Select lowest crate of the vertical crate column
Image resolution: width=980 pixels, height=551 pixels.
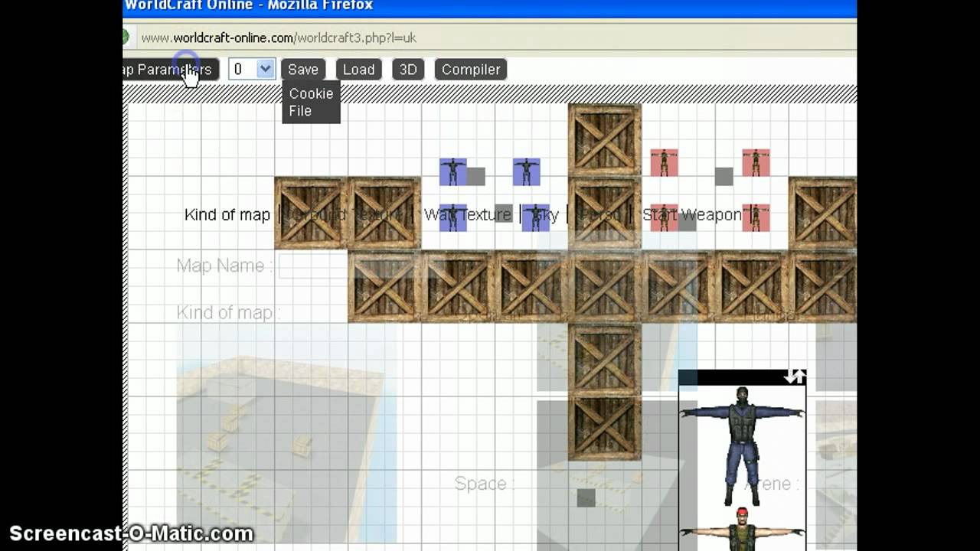coord(605,428)
